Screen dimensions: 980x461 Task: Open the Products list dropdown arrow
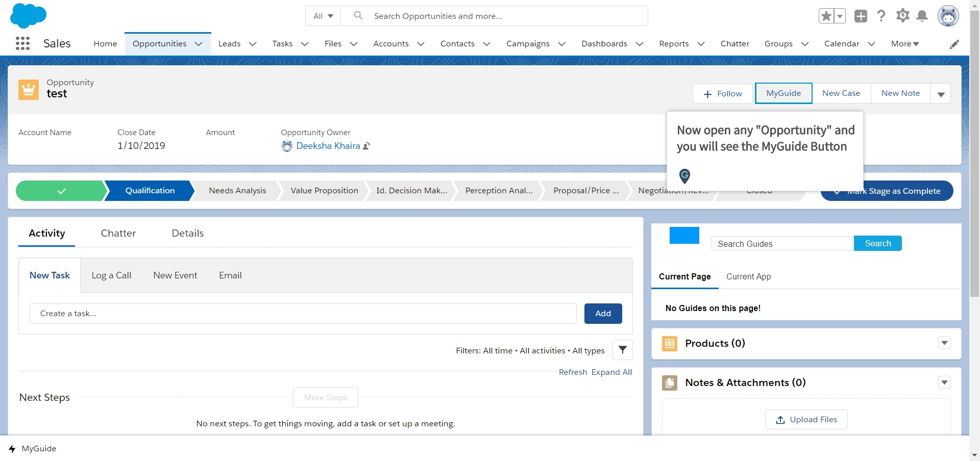tap(944, 343)
